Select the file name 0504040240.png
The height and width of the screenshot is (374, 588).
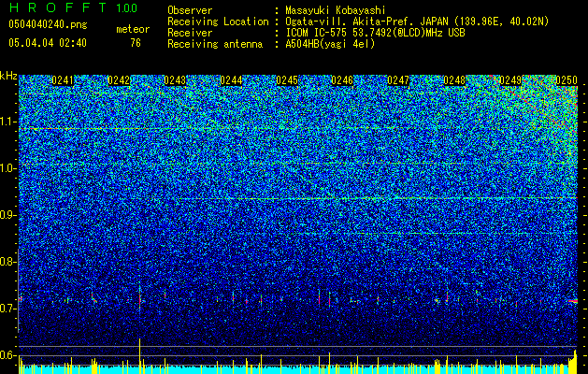[48, 24]
